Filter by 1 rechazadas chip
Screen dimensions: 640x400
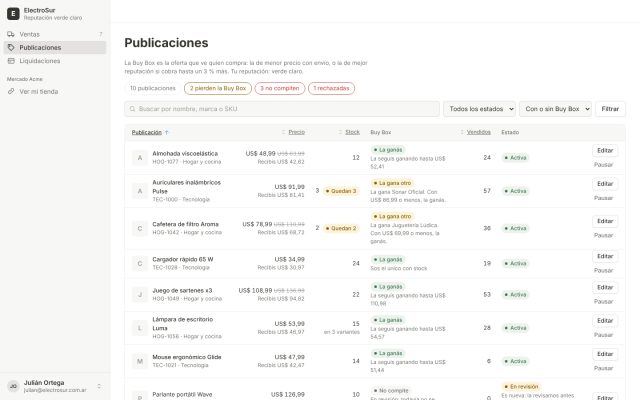click(x=331, y=88)
